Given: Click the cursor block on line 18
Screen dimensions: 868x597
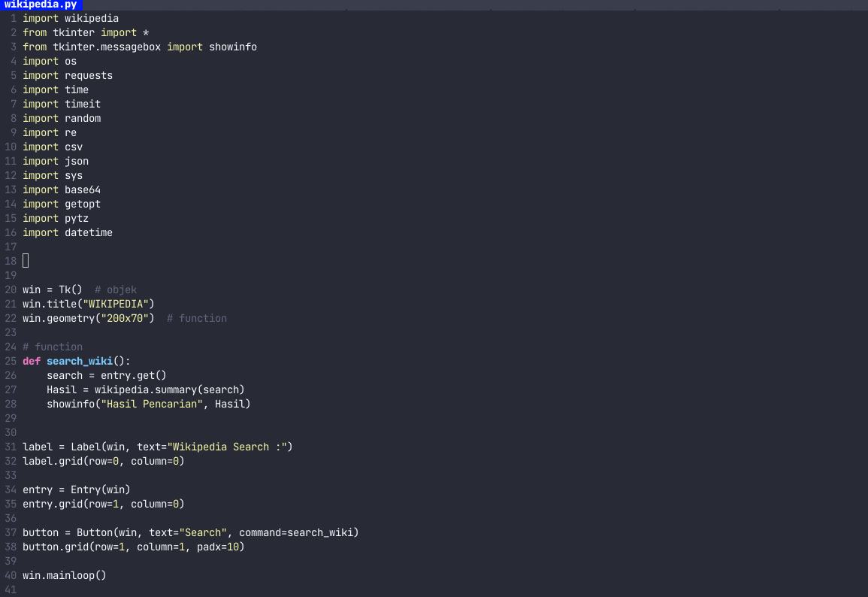Looking at the screenshot, I should (26, 261).
